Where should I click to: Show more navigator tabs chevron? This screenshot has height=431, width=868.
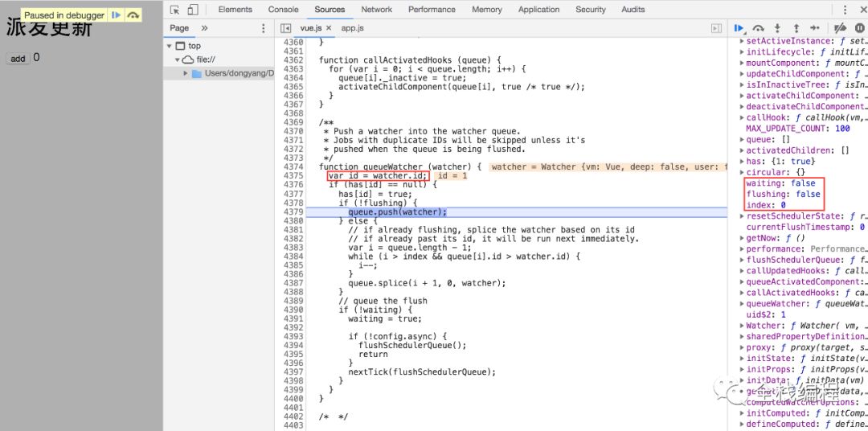[x=204, y=28]
